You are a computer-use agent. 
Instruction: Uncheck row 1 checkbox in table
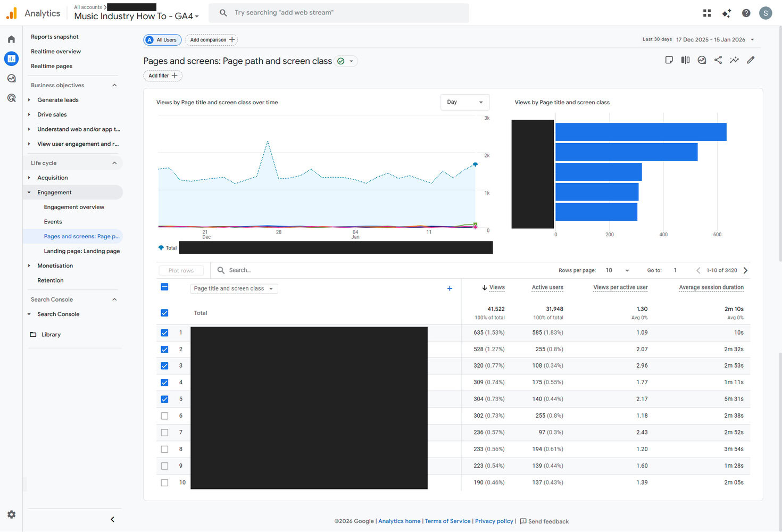click(164, 333)
